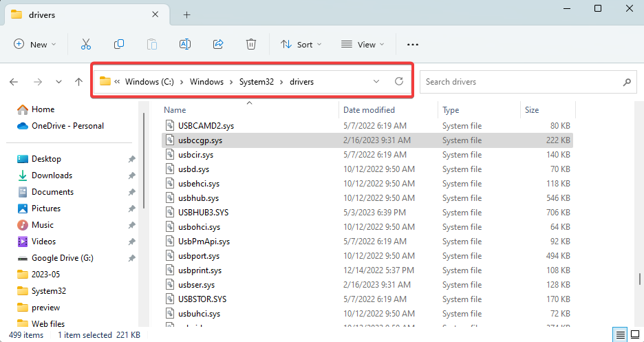Expand hidden path chevrons before Windows (C:)
Image resolution: width=644 pixels, height=342 pixels.
117,82
